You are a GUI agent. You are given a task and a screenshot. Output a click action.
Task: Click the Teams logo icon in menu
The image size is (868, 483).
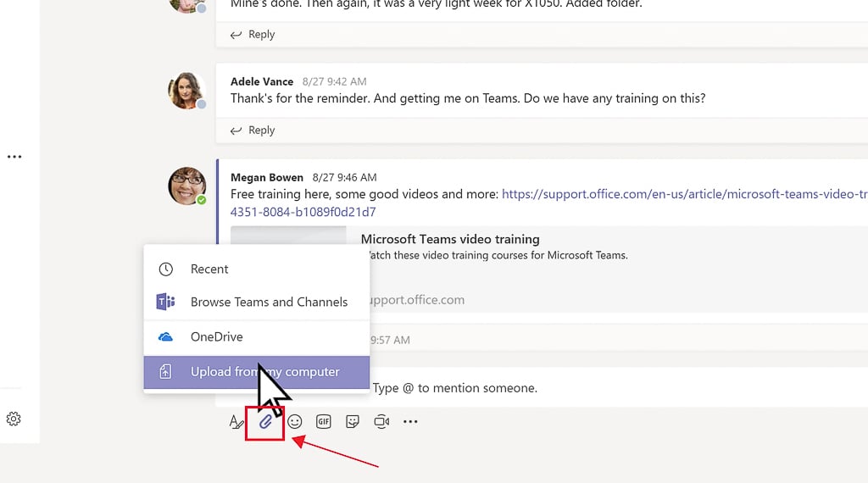click(165, 302)
